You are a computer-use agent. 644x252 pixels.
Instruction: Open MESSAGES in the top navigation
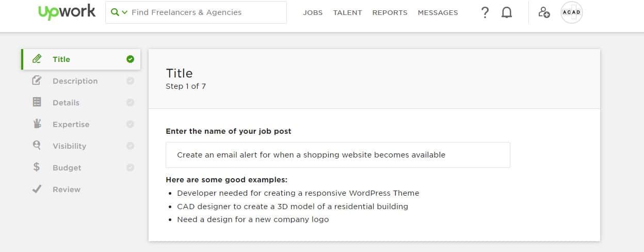(x=438, y=12)
